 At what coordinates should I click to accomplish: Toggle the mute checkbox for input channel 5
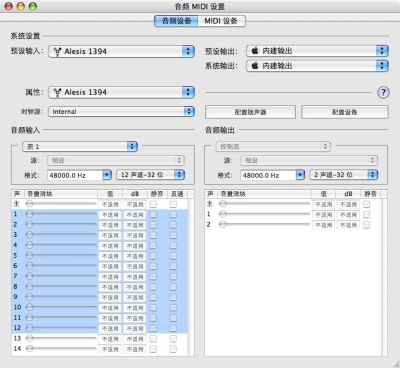point(153,256)
